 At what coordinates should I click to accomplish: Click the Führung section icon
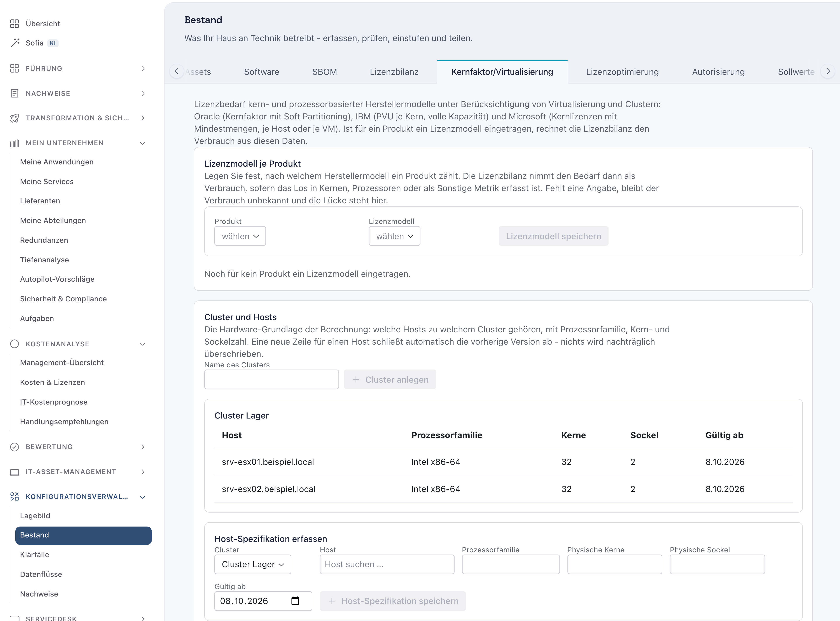point(14,68)
